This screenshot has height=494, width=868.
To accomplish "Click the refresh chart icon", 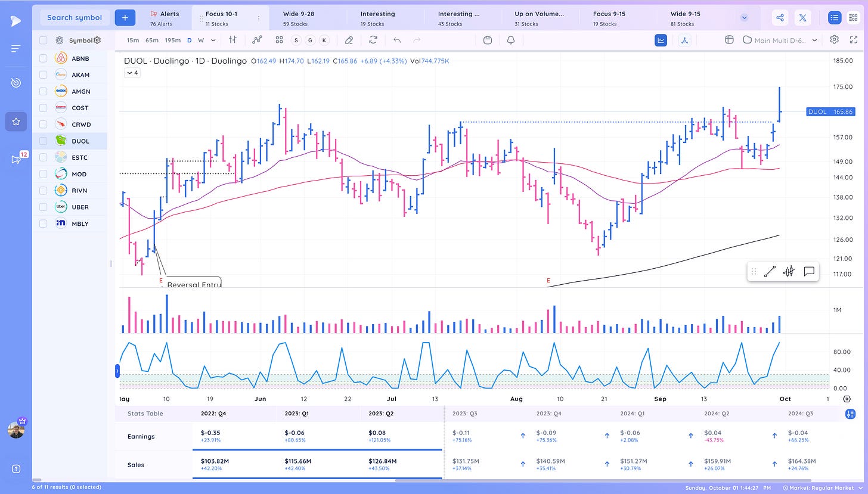I will (x=373, y=40).
